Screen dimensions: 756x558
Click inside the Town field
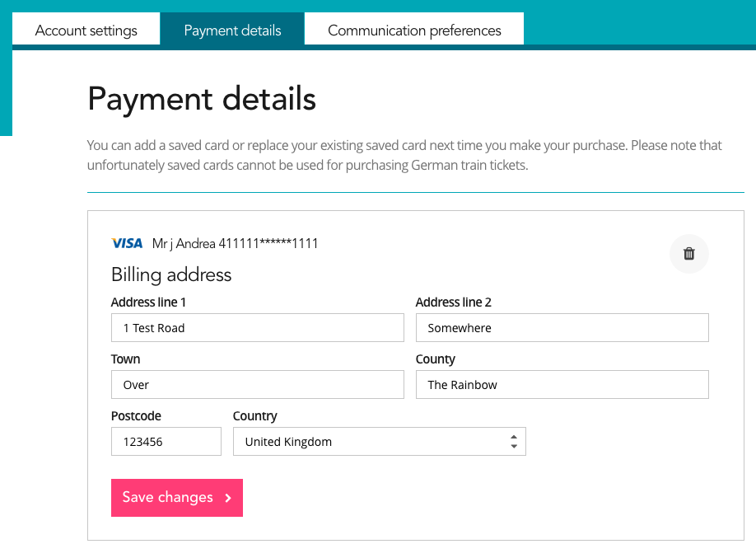point(257,384)
